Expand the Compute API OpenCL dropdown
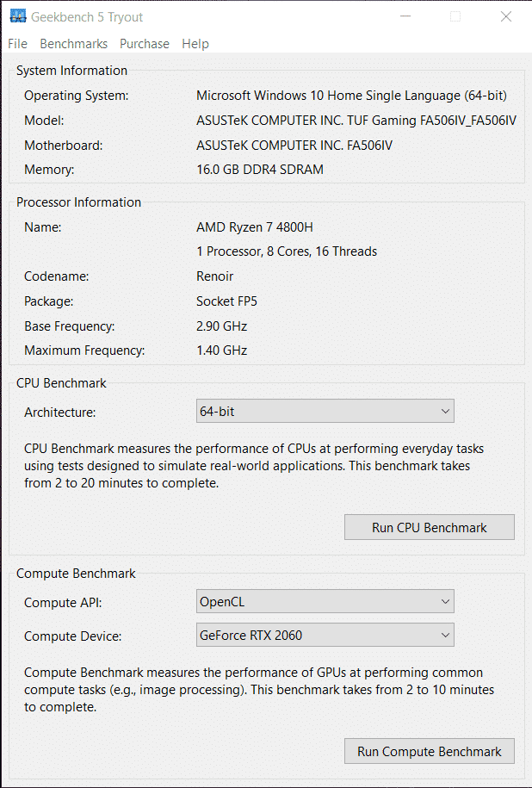This screenshot has width=532, height=788. click(325, 602)
